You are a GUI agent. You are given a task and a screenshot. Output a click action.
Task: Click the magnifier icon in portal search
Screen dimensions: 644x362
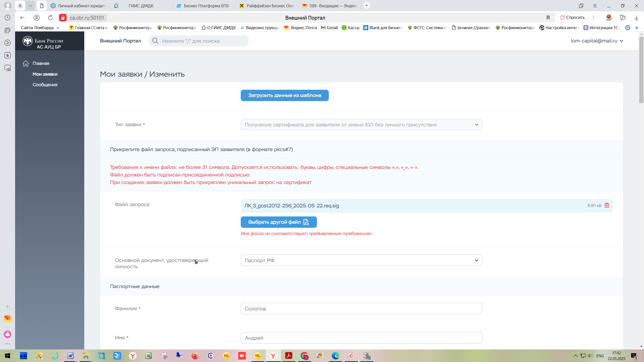tap(155, 41)
